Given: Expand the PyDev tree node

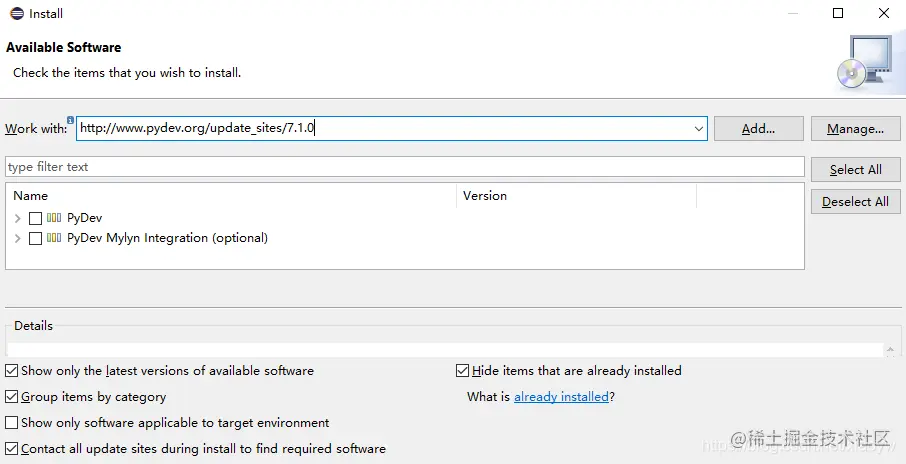Looking at the screenshot, I should 17,218.
